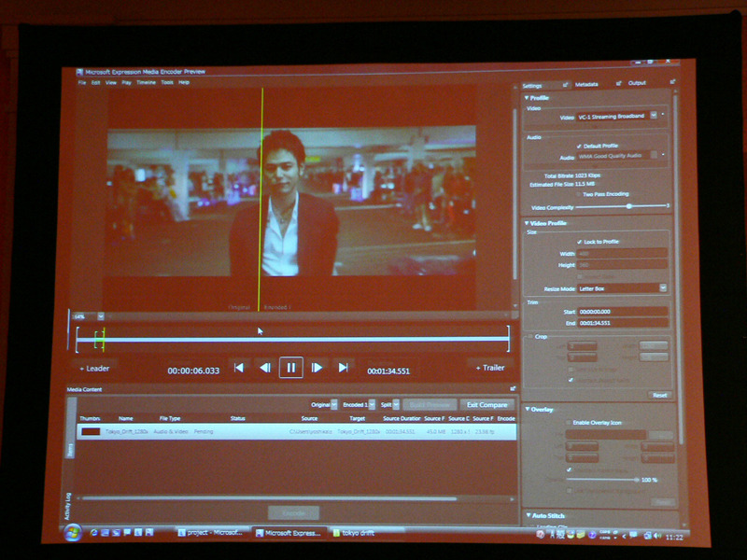Click the volume icon in the system tray
Screen dimensions: 747x560
658,536
